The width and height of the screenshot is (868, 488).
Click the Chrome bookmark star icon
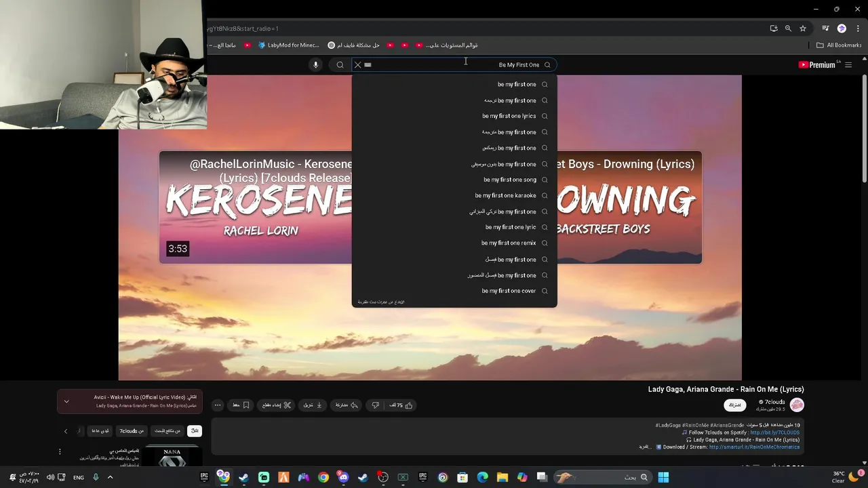pyautogui.click(x=803, y=28)
